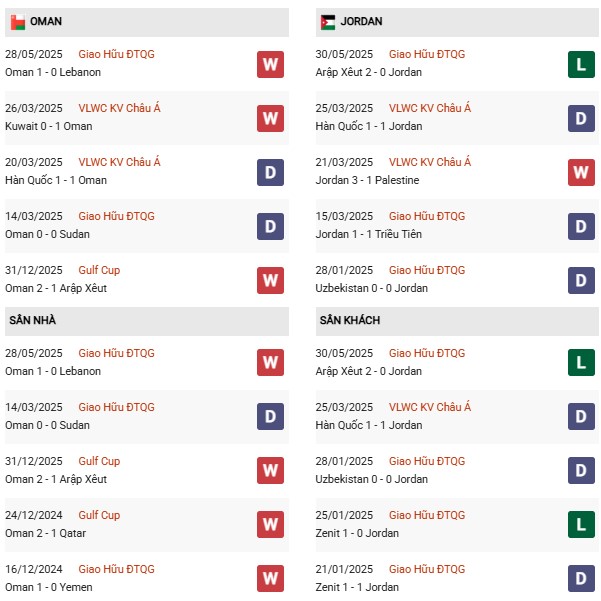The height and width of the screenshot is (601, 601).
Task: Open VLWC KV Châu Á link for Kuwait-Oman
Action: (119, 108)
